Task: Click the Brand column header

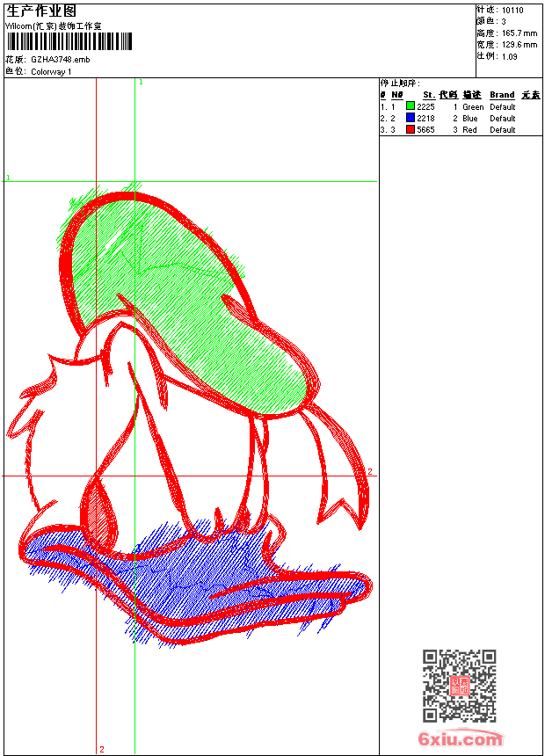Action: pyautogui.click(x=502, y=95)
